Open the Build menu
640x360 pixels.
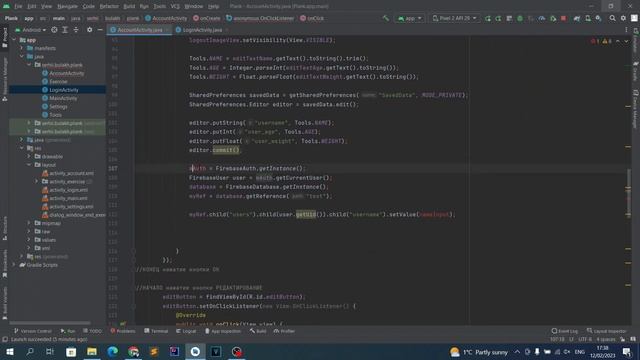pos(129,7)
